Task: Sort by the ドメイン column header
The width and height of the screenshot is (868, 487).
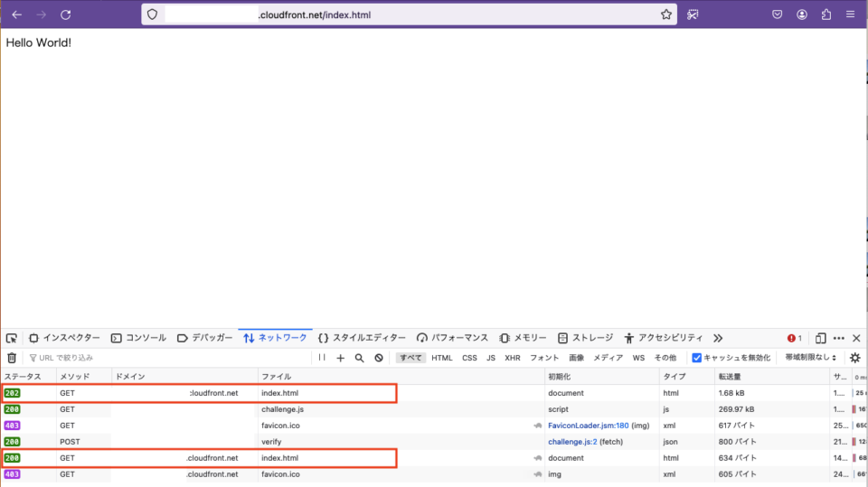Action: [184, 376]
